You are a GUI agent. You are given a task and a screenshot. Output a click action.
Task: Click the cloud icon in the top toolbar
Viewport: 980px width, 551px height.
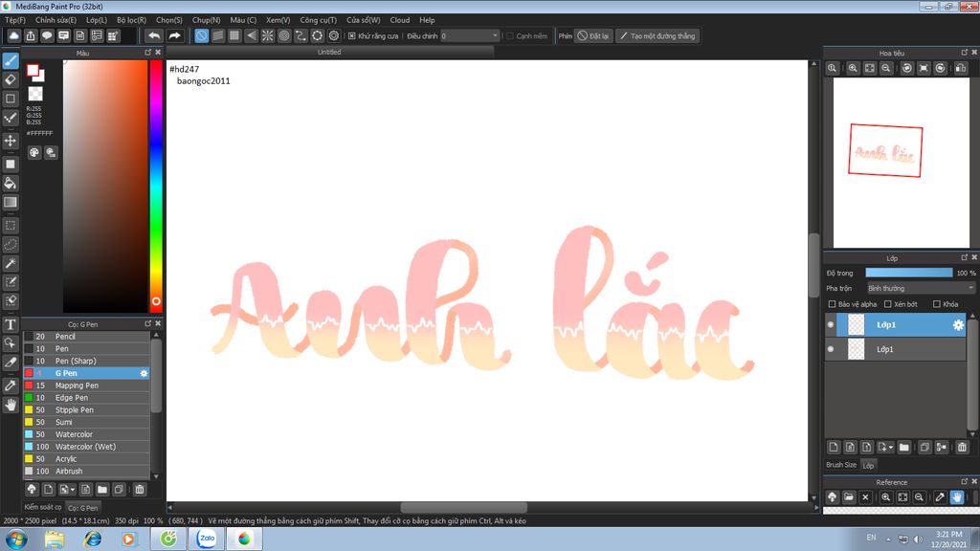click(13, 35)
